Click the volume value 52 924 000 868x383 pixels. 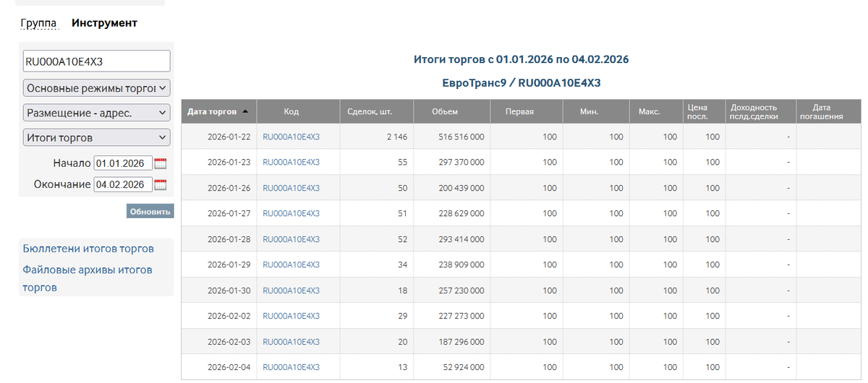(x=464, y=367)
